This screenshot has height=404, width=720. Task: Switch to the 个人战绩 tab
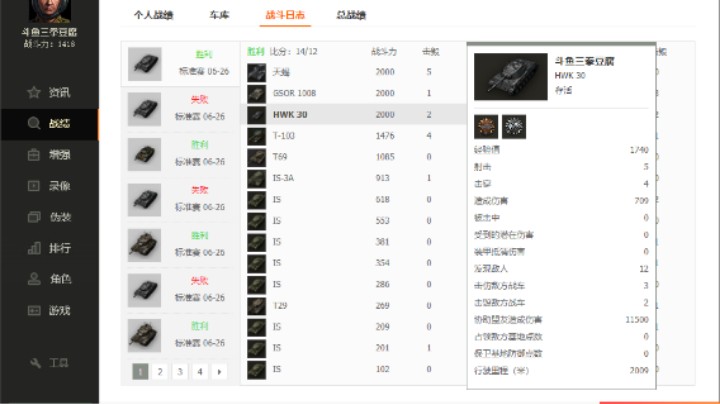tap(153, 15)
